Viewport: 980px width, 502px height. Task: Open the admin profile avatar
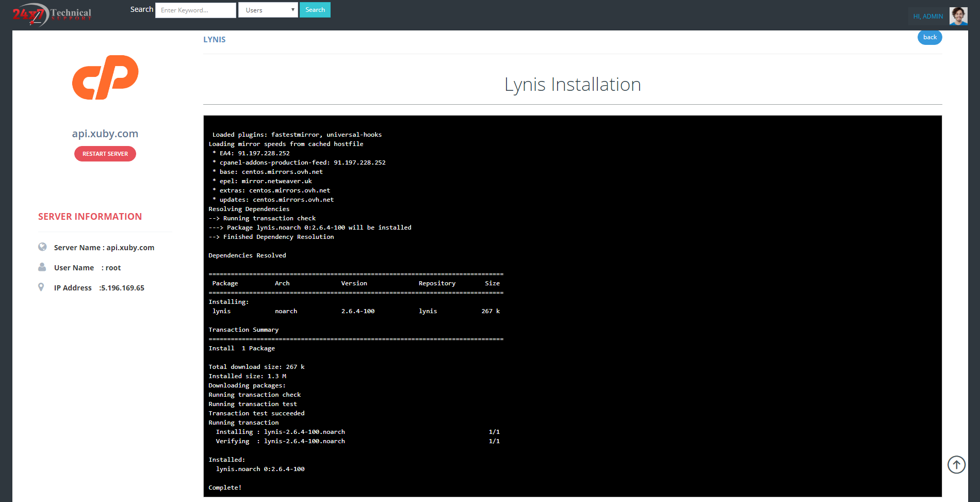(958, 16)
